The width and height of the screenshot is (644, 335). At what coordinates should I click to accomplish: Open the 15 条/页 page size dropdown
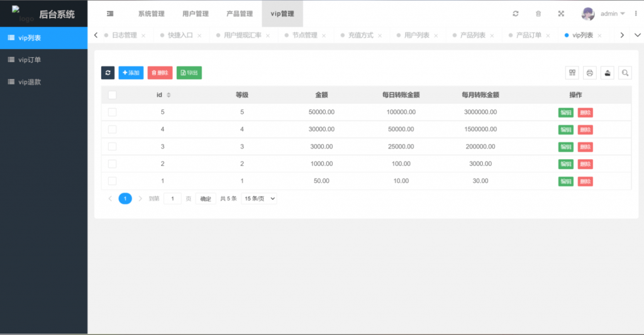click(259, 198)
